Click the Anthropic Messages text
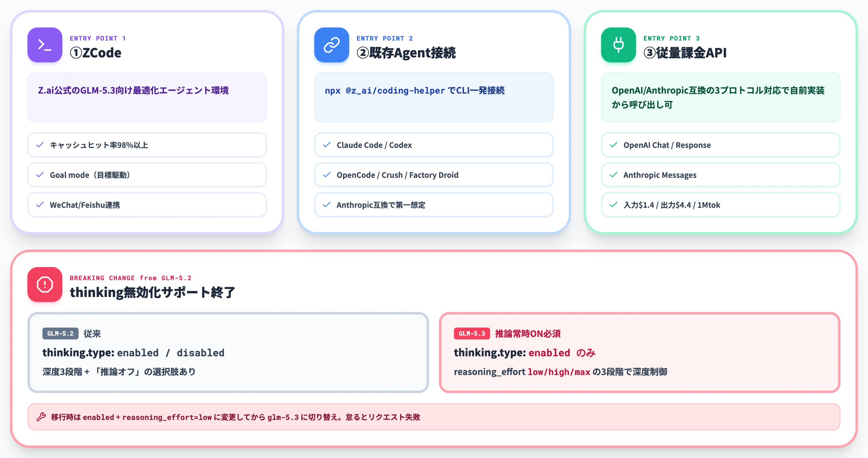868x458 pixels. coord(660,175)
